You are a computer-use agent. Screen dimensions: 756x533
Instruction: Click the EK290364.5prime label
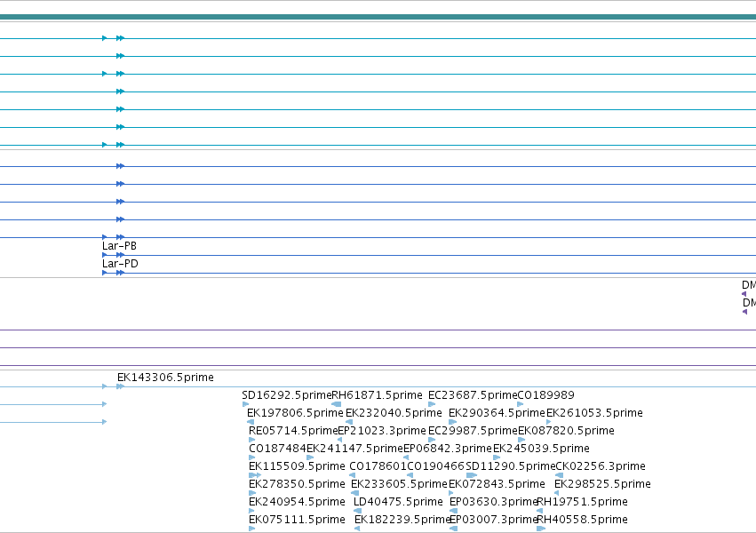click(x=497, y=413)
